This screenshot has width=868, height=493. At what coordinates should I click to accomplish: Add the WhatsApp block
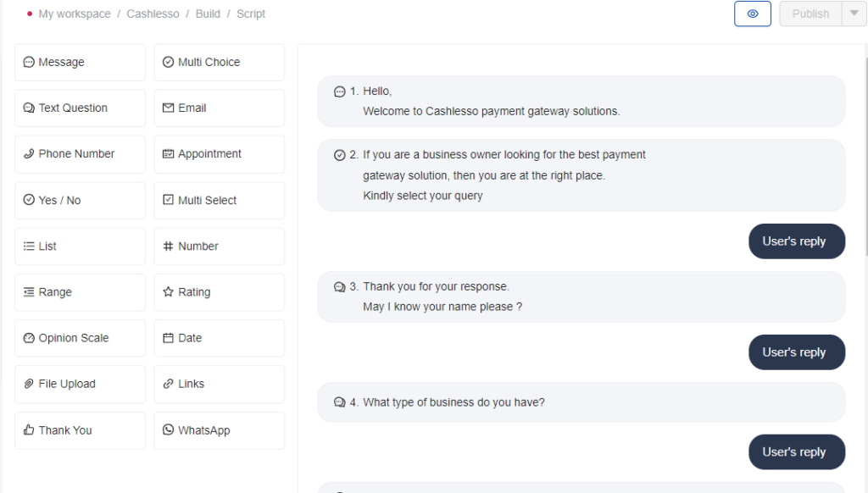tap(220, 430)
